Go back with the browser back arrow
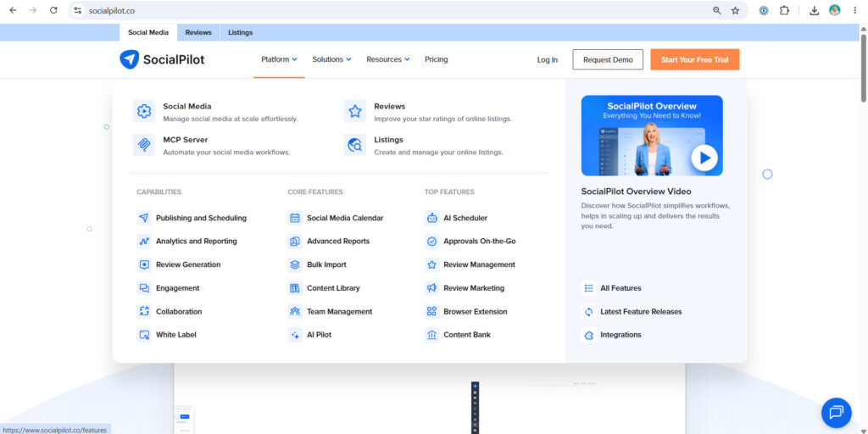 pyautogui.click(x=13, y=10)
